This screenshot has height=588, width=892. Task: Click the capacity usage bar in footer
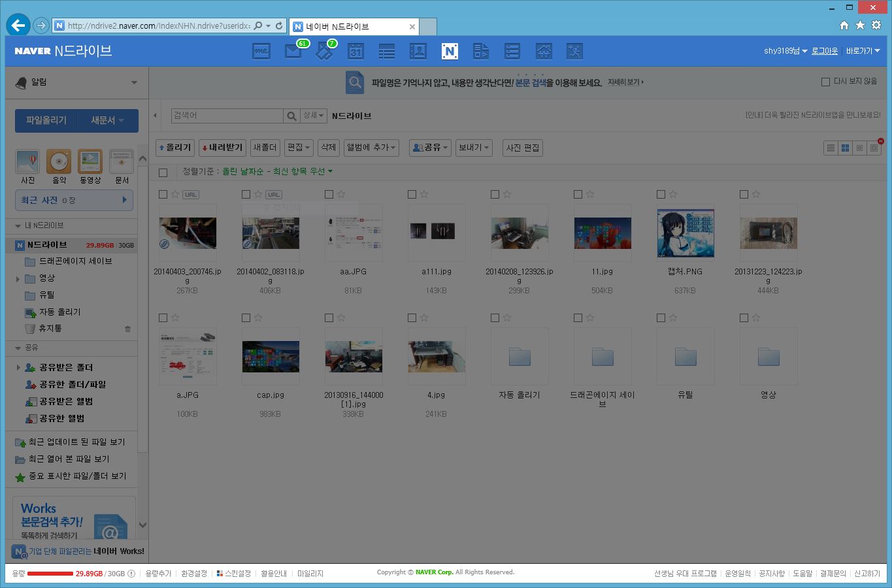[50, 574]
